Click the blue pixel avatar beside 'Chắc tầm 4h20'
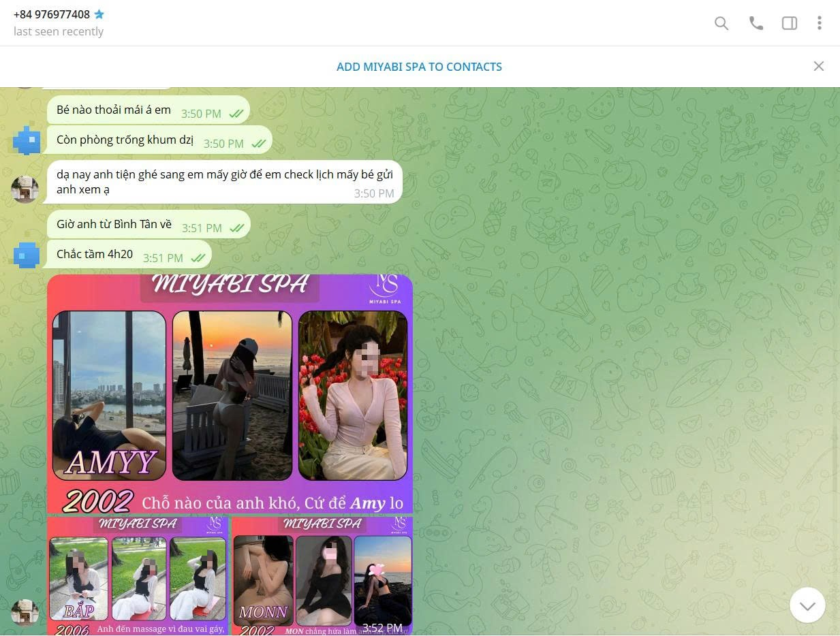 [x=26, y=255]
